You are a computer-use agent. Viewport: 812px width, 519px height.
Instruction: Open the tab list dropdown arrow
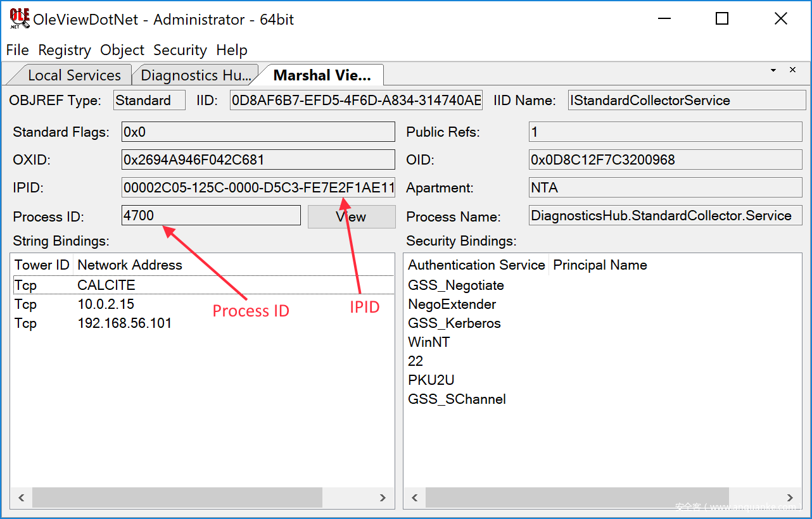pyautogui.click(x=773, y=70)
